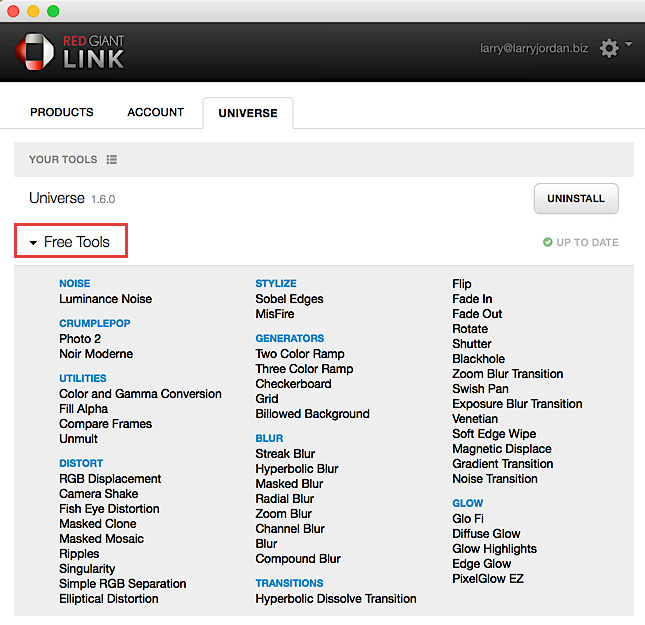Click Elliptical Distortion
This screenshot has height=625, width=645.
[x=109, y=599]
